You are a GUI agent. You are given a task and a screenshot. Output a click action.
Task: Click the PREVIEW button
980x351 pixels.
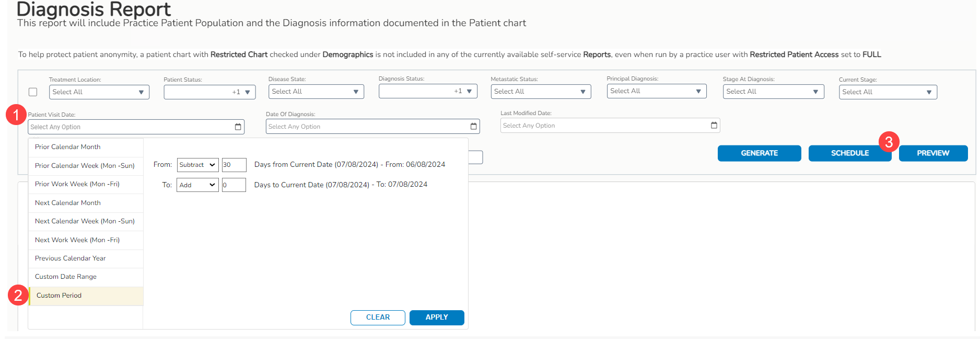coord(932,153)
